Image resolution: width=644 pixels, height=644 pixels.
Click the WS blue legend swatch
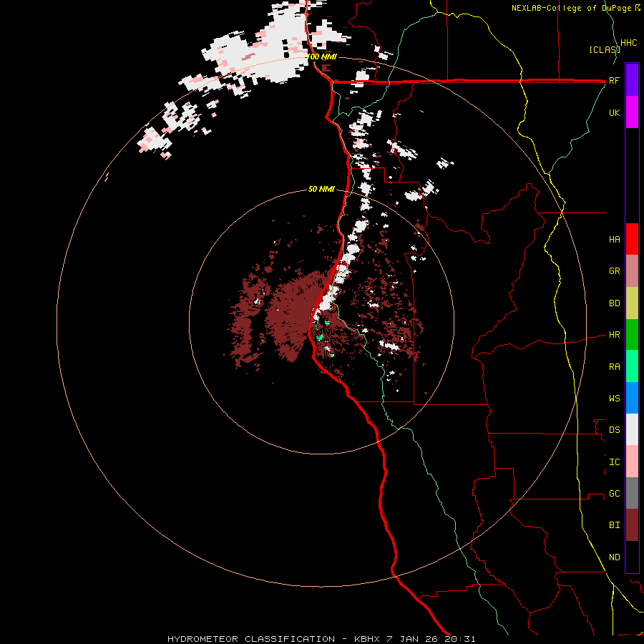[632, 398]
